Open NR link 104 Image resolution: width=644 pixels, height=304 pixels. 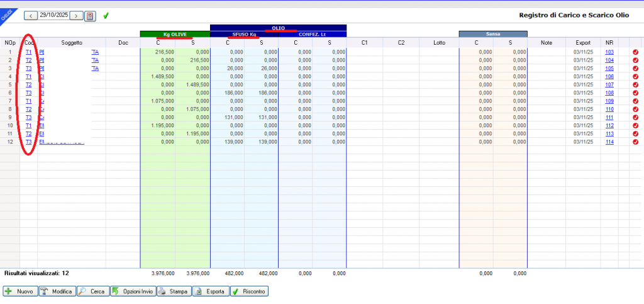(x=609, y=60)
